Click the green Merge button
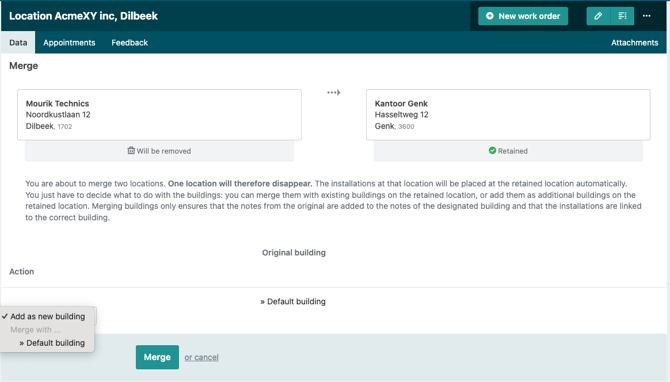Image resolution: width=670 pixels, height=382 pixels. 157,357
